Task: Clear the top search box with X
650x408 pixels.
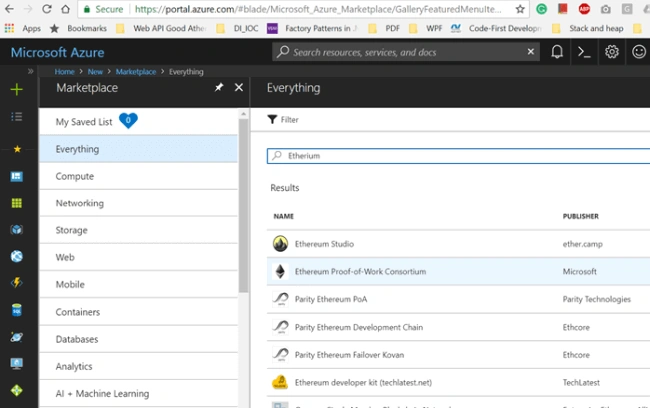Action: [531, 51]
